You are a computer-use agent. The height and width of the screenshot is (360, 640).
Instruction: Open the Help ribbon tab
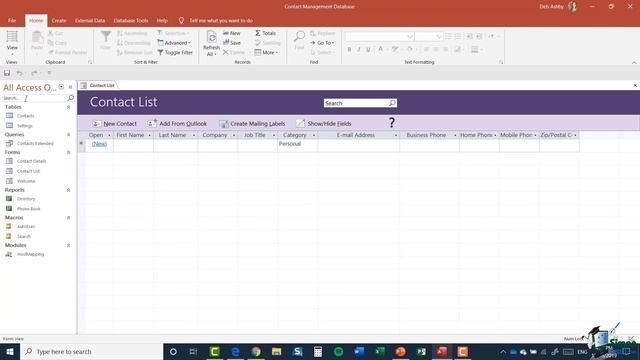tap(162, 20)
